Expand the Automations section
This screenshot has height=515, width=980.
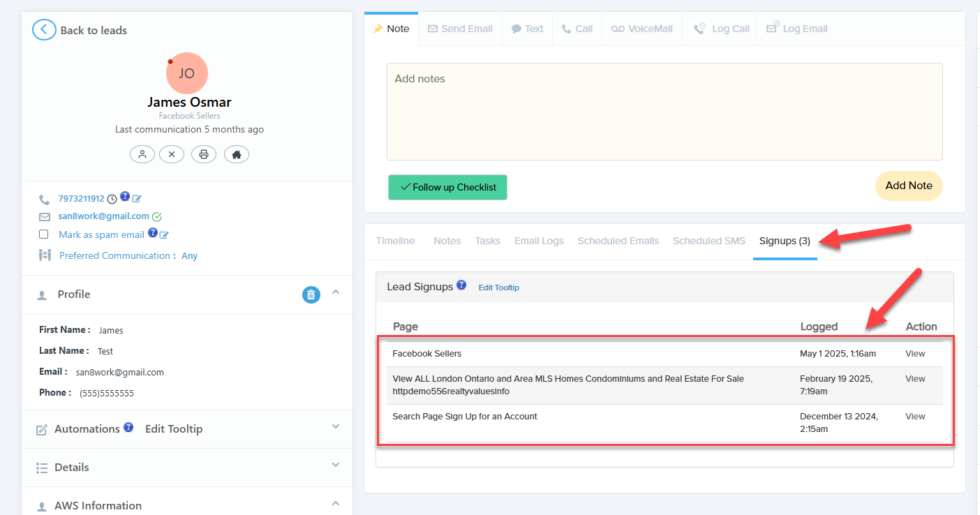click(336, 427)
